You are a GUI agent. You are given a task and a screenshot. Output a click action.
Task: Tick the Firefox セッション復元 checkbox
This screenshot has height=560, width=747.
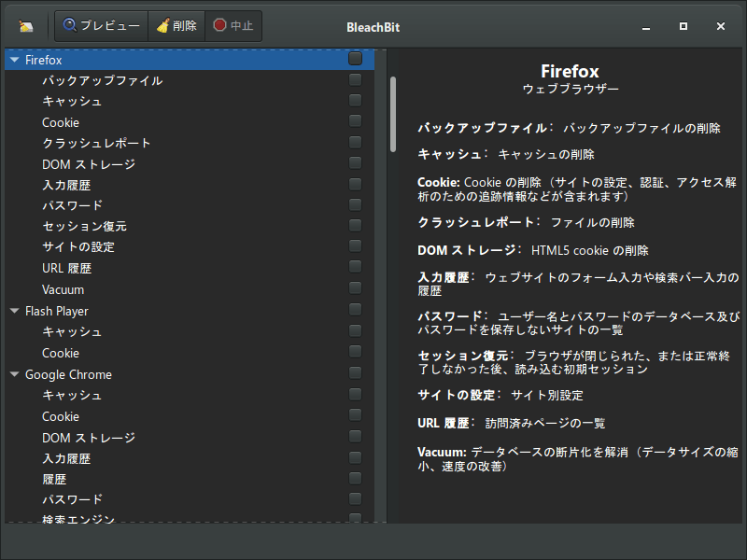355,225
